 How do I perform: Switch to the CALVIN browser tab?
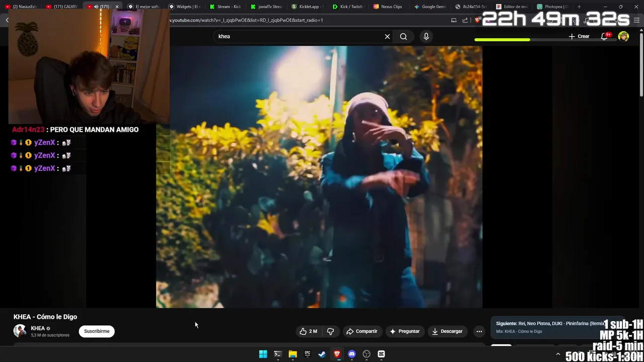(61, 7)
